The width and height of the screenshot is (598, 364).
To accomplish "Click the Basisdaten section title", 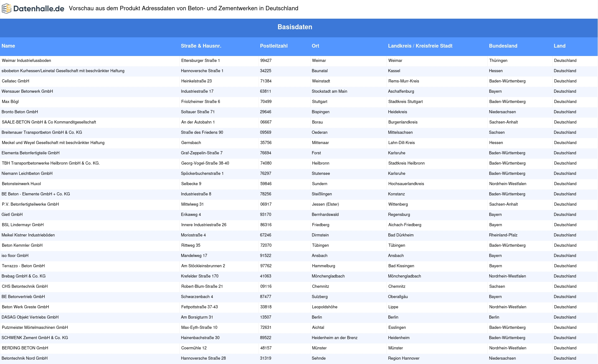I will coord(295,27).
